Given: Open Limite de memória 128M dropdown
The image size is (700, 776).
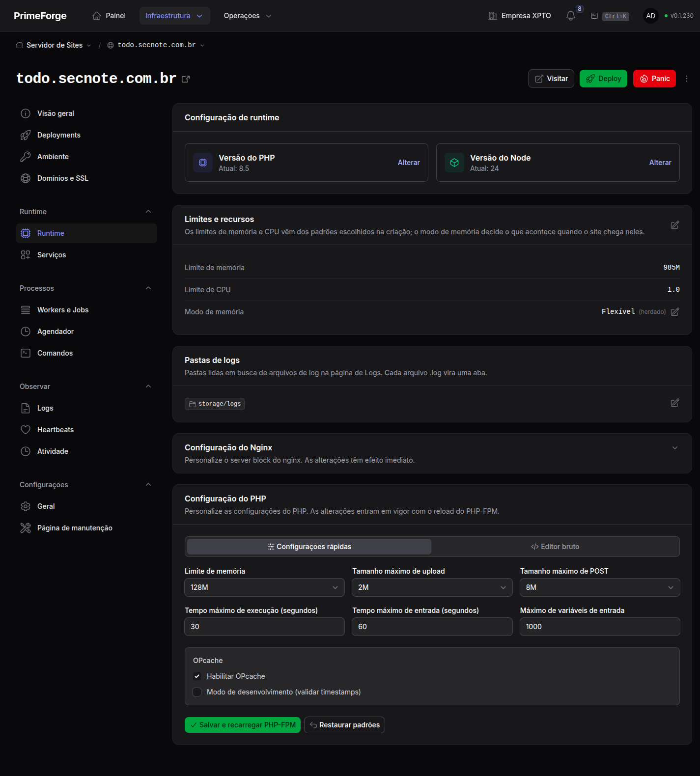Looking at the screenshot, I should 264,587.
